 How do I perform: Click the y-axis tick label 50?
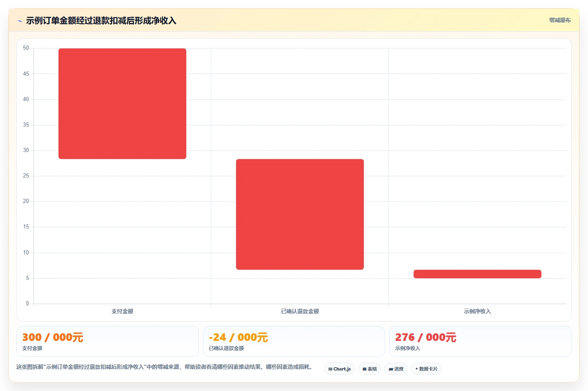click(x=26, y=48)
